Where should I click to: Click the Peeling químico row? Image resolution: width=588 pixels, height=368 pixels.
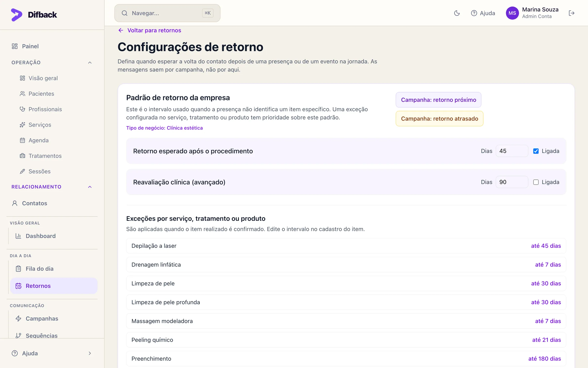(x=346, y=340)
